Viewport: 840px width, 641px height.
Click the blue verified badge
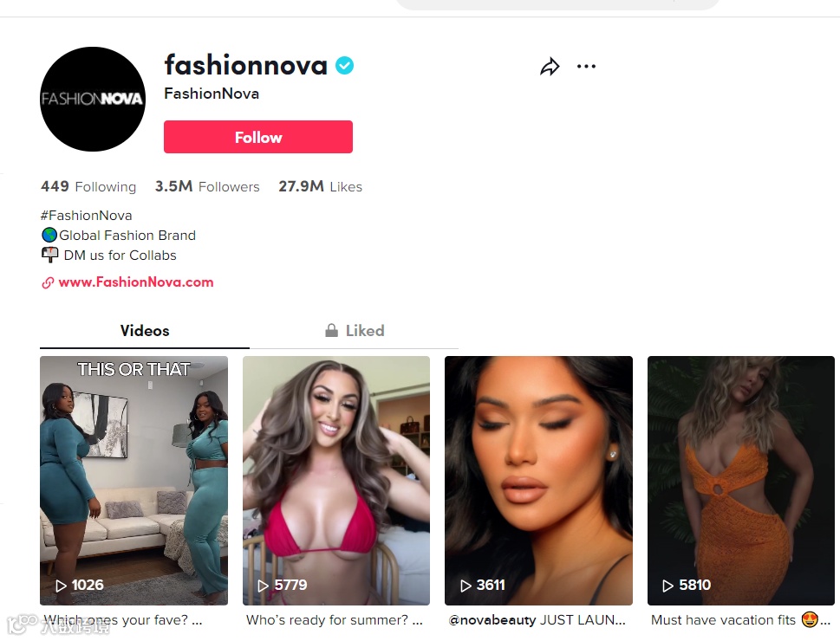coord(344,65)
